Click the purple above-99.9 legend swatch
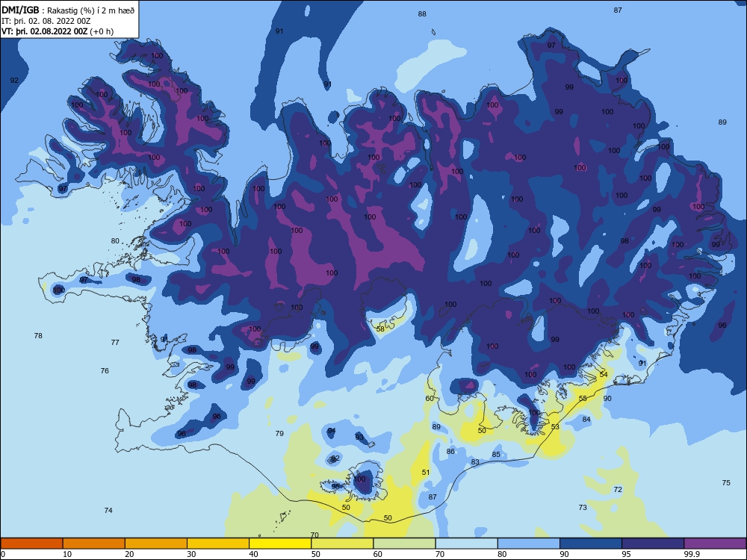 point(715,544)
